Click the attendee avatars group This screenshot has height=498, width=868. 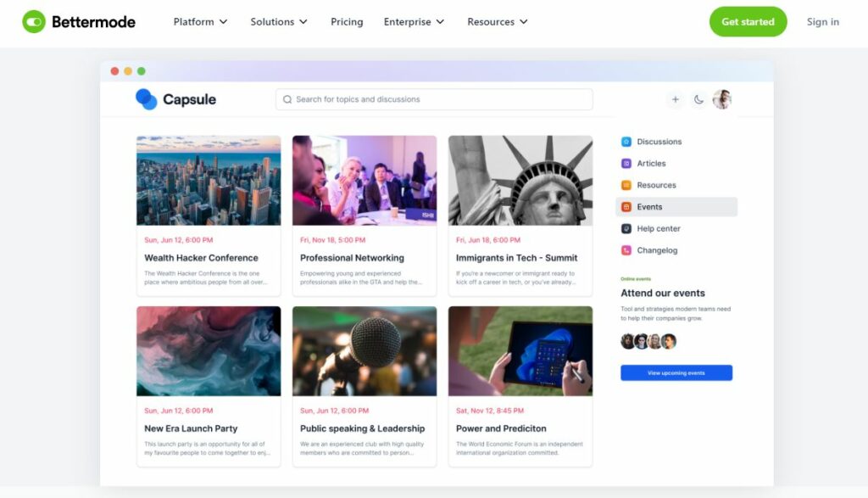pyautogui.click(x=648, y=341)
